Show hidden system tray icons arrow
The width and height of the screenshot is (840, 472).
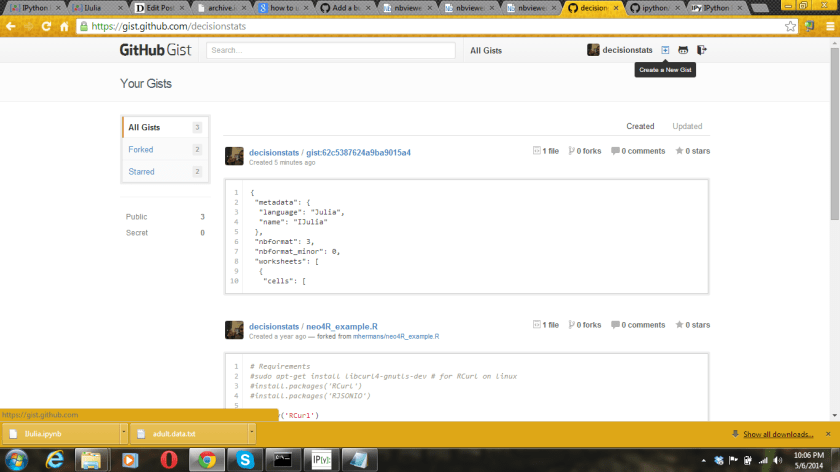703,460
